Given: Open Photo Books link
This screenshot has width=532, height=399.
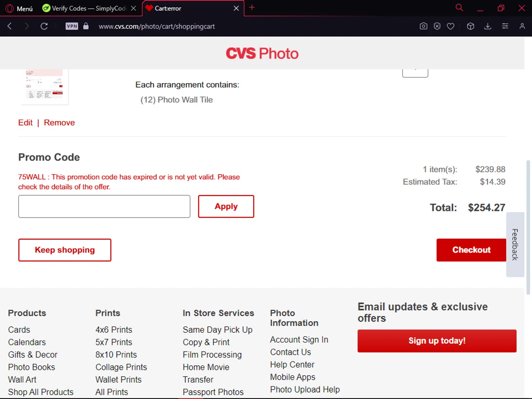Looking at the screenshot, I should click(x=32, y=367).
